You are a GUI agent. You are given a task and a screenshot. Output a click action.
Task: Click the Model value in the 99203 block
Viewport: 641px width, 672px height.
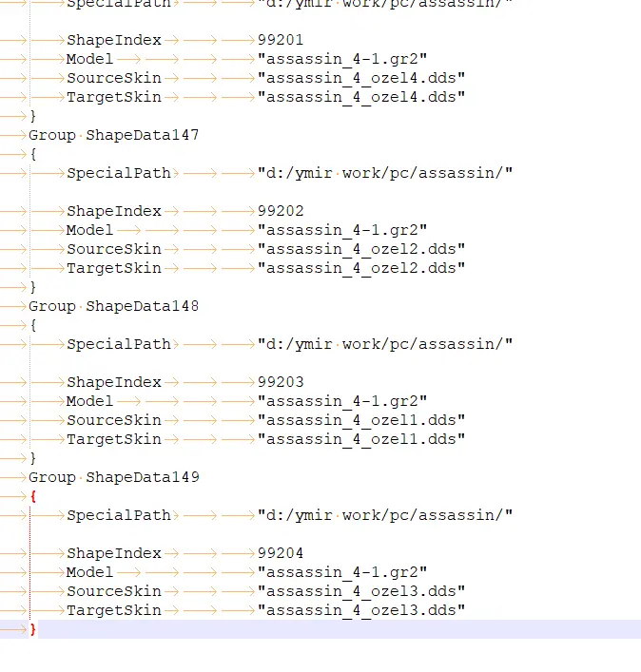click(x=342, y=401)
